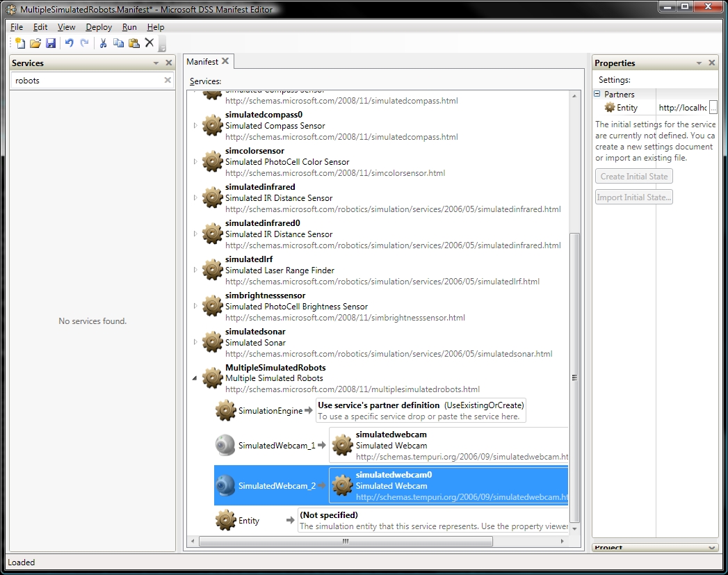Open the Services panel dropdown arrow
Image resolution: width=728 pixels, height=575 pixels.
click(x=156, y=63)
